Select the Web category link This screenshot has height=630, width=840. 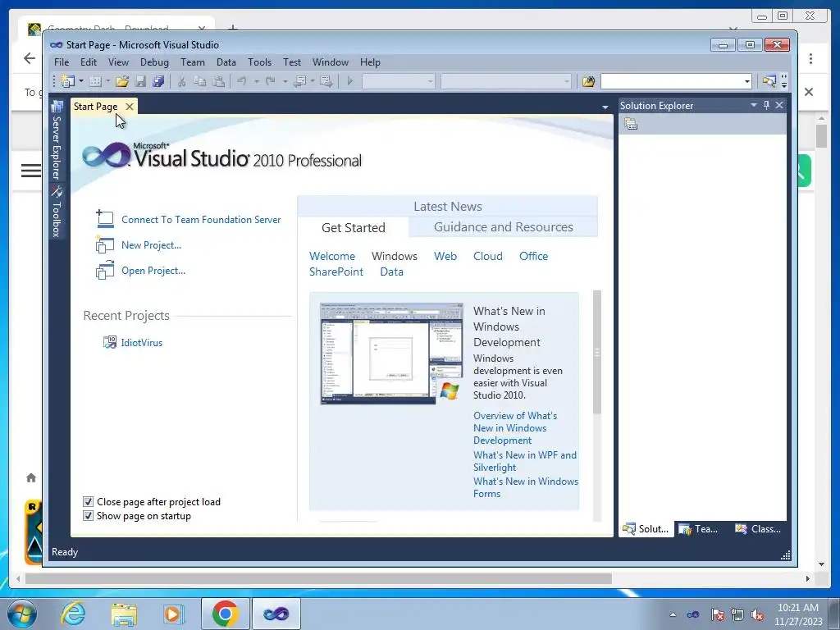point(445,256)
